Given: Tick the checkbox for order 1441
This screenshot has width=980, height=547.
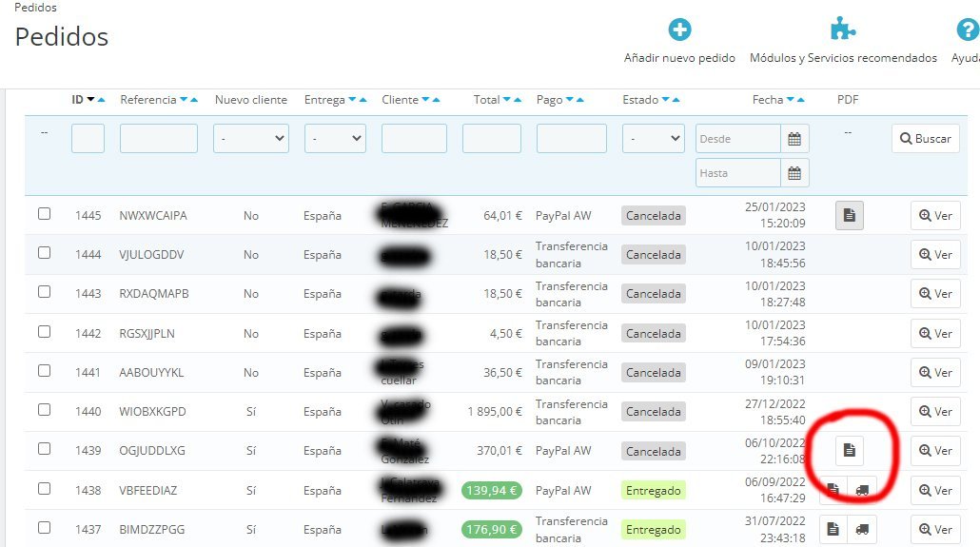Looking at the screenshot, I should (45, 371).
